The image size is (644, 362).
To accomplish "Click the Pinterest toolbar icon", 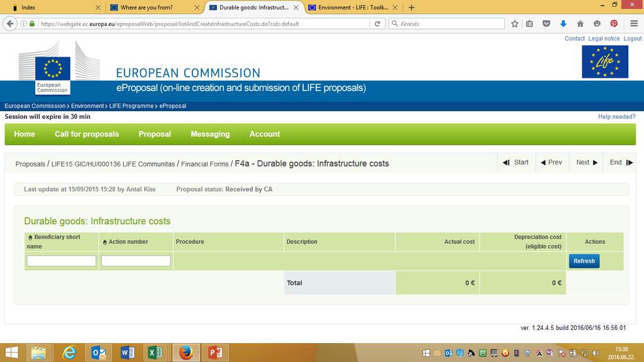I will [614, 24].
